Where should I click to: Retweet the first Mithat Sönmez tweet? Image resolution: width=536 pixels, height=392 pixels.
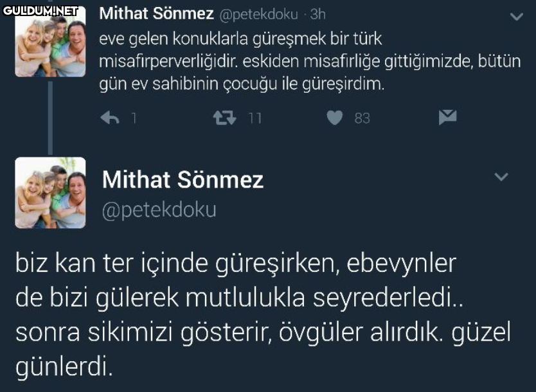224,118
